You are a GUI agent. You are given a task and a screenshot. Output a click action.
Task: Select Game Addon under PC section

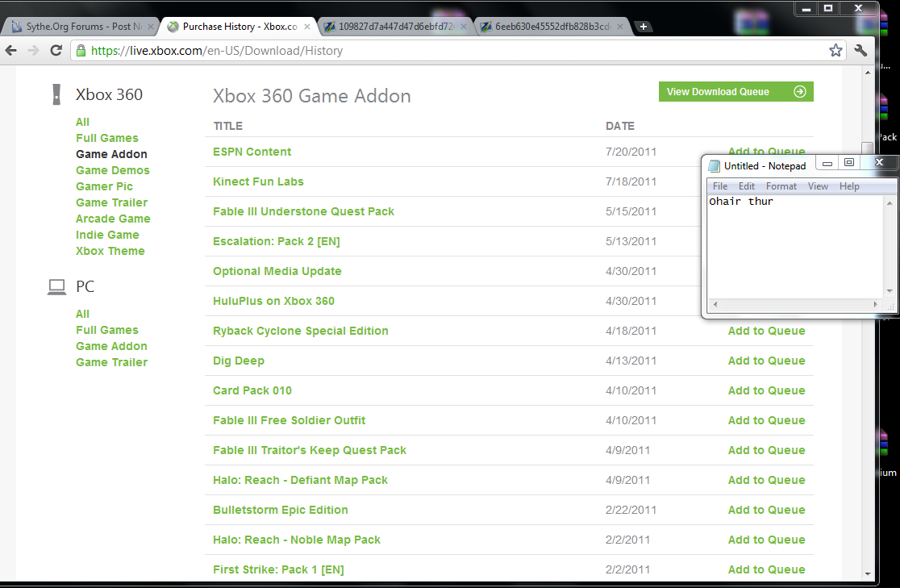pyautogui.click(x=111, y=346)
